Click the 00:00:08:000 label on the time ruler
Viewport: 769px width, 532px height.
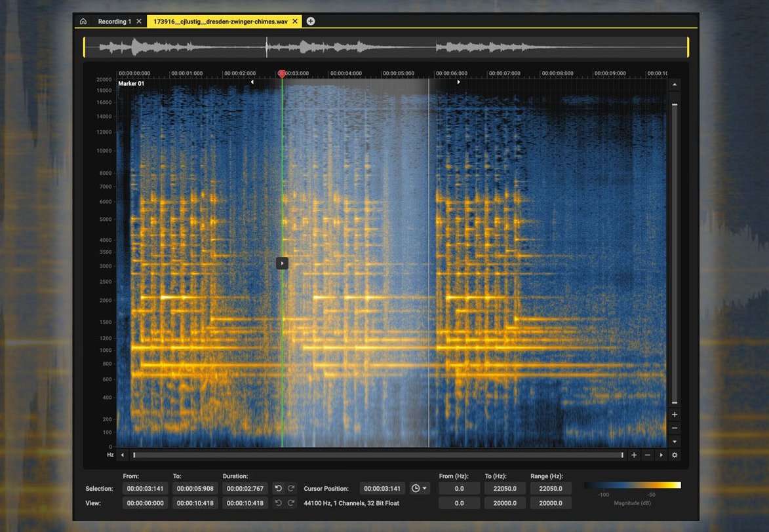pos(558,73)
